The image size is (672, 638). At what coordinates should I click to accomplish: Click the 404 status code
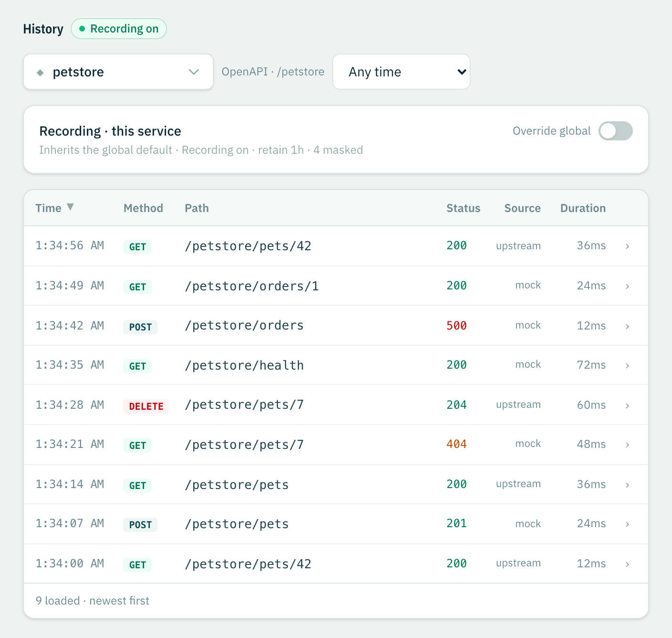click(x=457, y=444)
